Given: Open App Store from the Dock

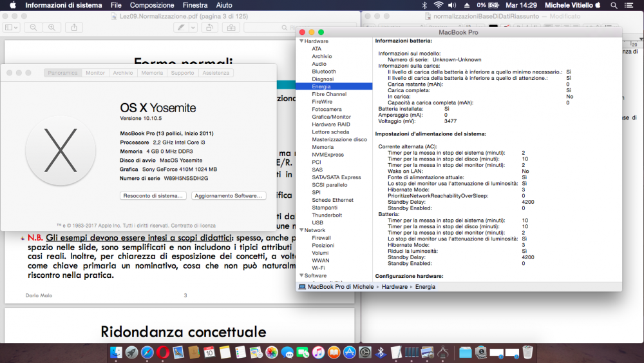Looking at the screenshot, I should click(x=349, y=352).
